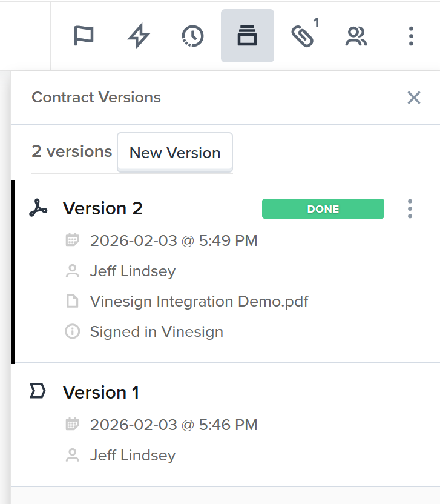Viewport: 440px width, 504px height.
Task: Click the tag icon beside Version 1
Action: 38,392
